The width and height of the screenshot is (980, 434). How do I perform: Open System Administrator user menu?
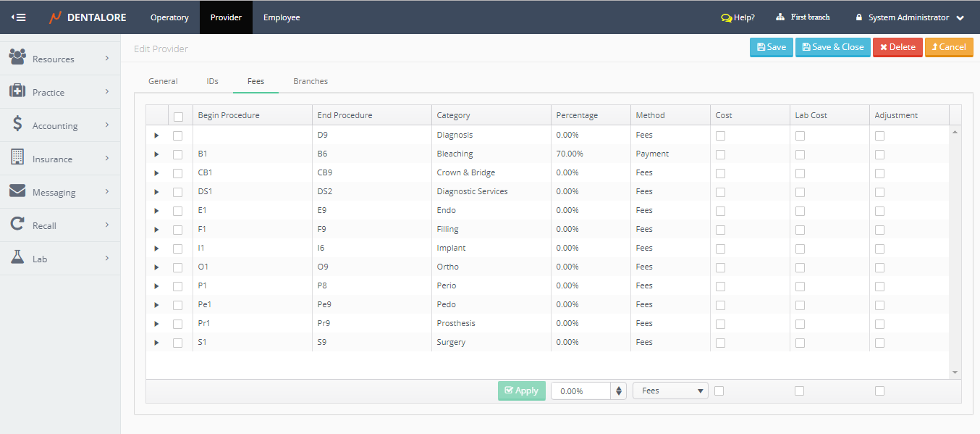click(x=909, y=17)
